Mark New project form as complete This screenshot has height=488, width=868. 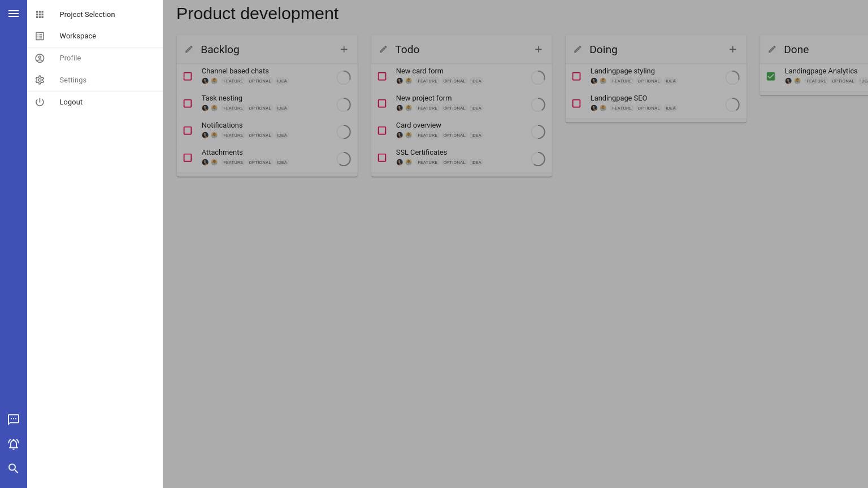click(x=382, y=103)
